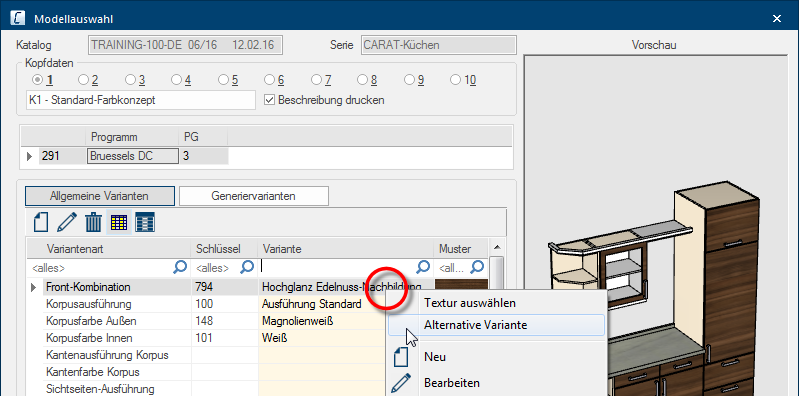Select the yellow grid table view icon

point(119,222)
